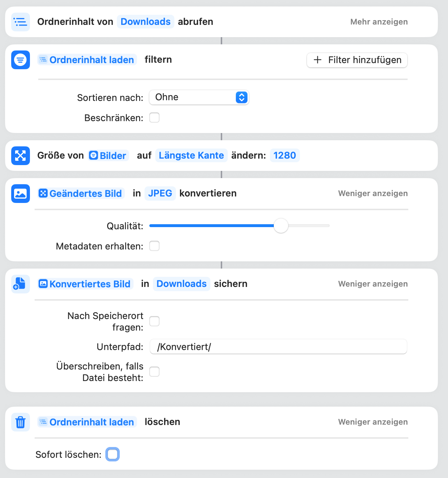This screenshot has height=478, width=448.
Task: Collapse the save action with Weniger anzeigen
Action: point(373,284)
